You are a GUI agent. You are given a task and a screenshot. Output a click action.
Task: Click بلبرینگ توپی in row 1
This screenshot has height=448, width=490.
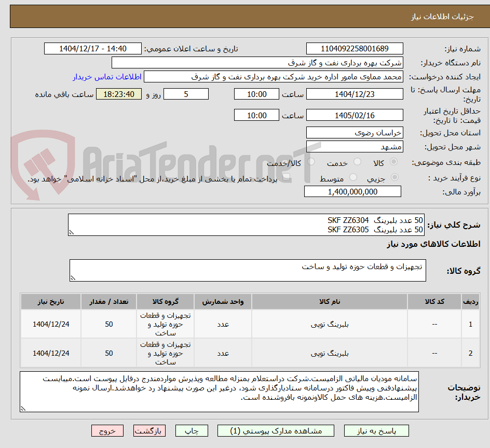coord(330,325)
